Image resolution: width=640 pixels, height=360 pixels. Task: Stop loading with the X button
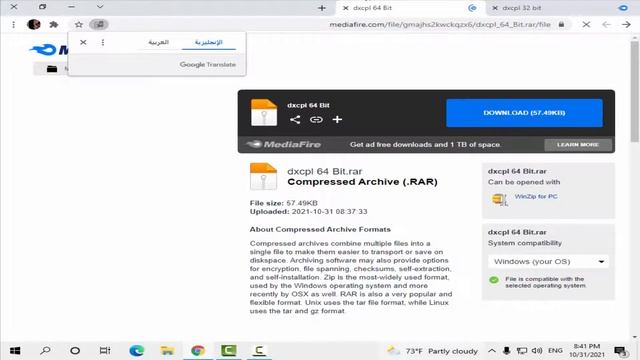(x=586, y=24)
